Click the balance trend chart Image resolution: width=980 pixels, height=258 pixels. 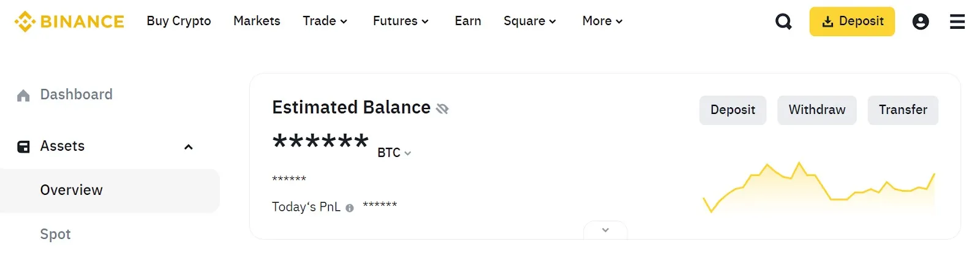pyautogui.click(x=819, y=187)
